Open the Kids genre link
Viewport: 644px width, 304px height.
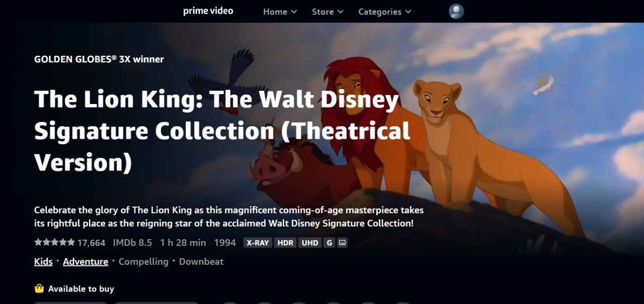tap(43, 261)
